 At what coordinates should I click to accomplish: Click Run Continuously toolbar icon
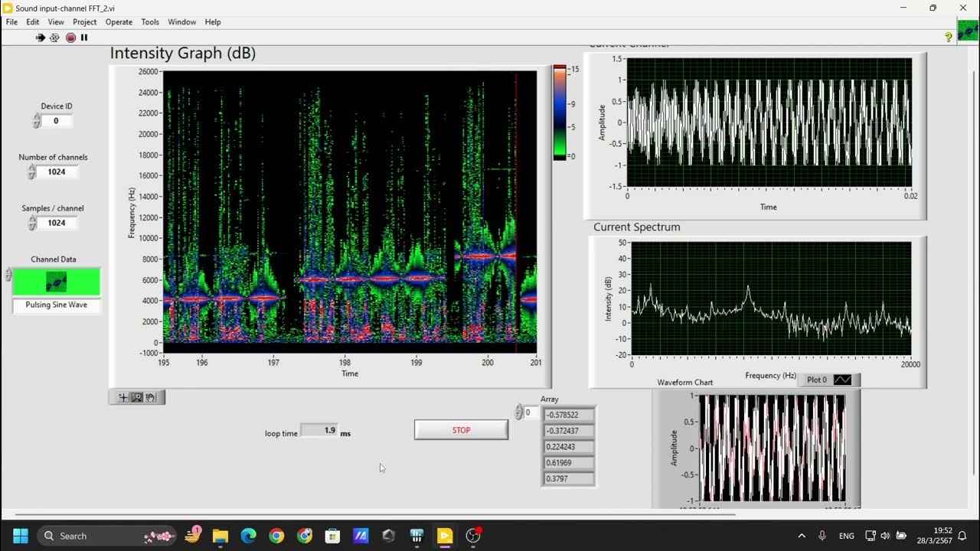55,37
